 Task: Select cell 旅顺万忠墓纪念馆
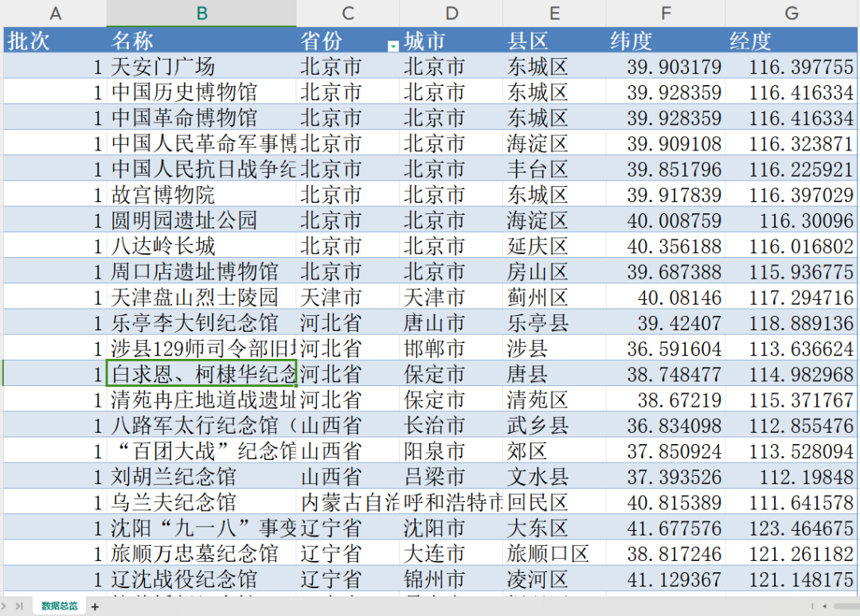[201, 553]
